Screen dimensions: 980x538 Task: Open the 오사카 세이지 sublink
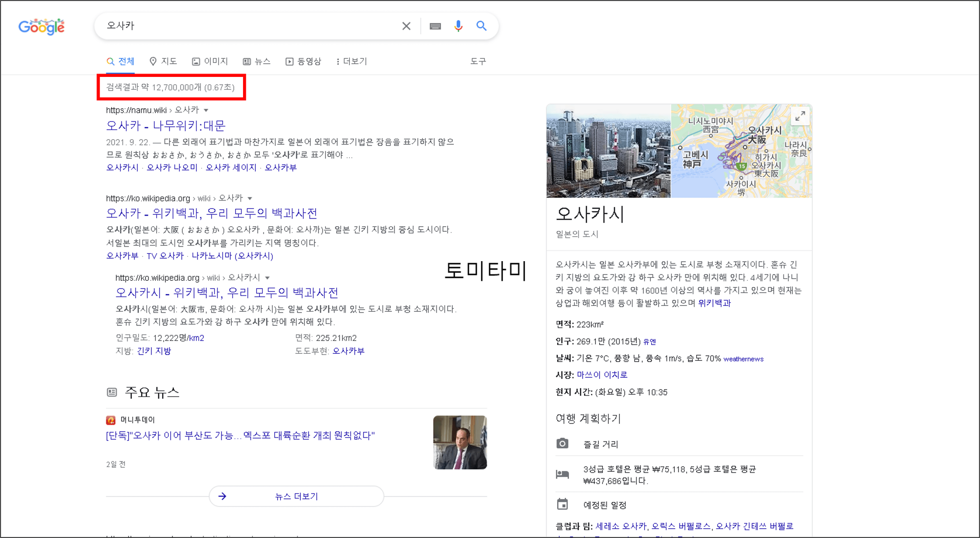click(231, 168)
